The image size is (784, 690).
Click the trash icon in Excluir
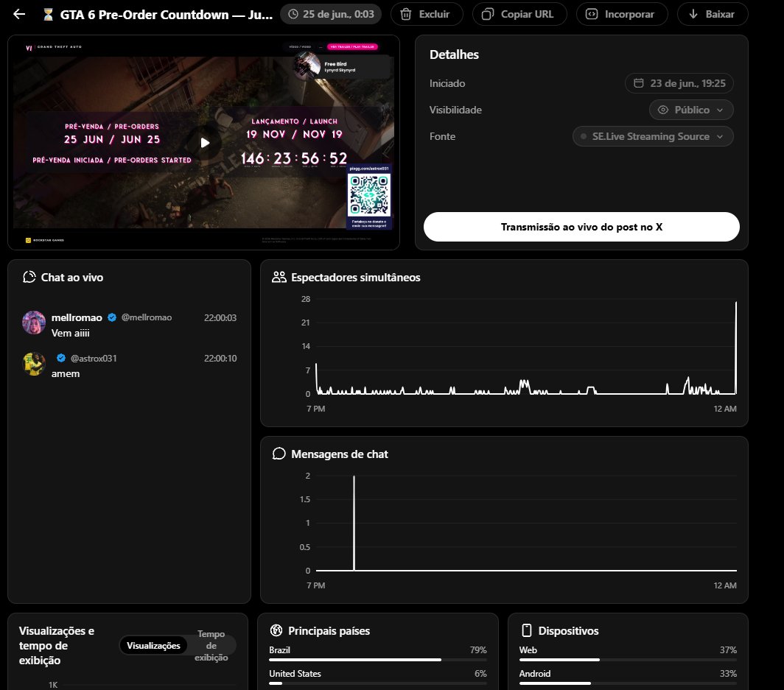pyautogui.click(x=406, y=14)
